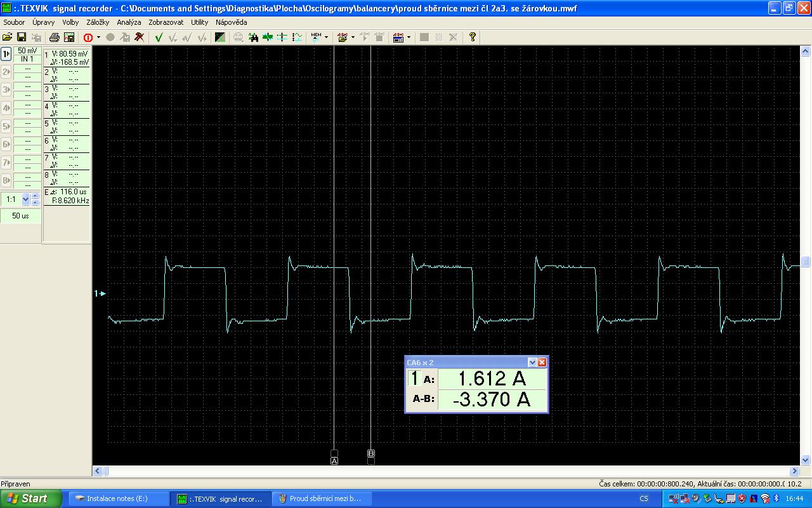Click the horizontal scrollbar right arrow

(x=795, y=471)
